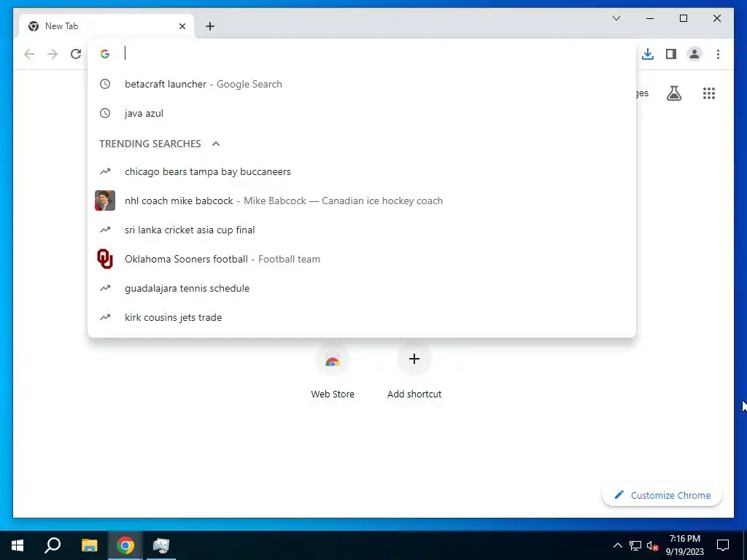Open the taskbar clock and date
Image resolution: width=747 pixels, height=560 pixels.
click(684, 545)
